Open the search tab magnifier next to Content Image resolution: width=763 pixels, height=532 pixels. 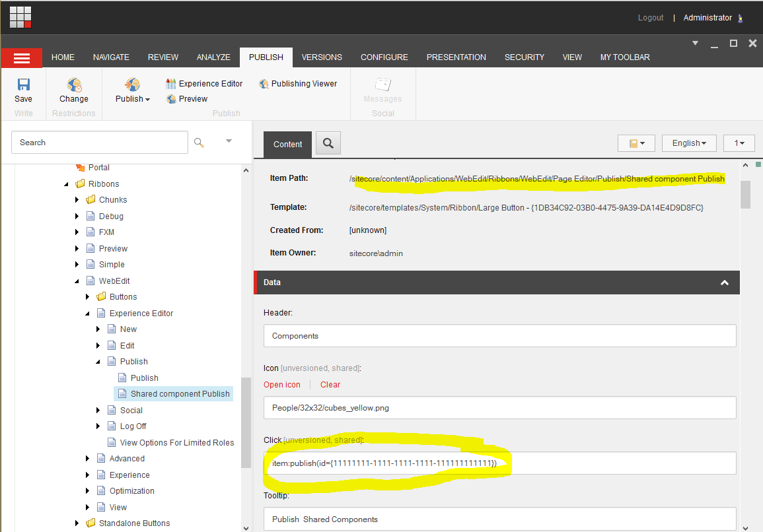pos(328,143)
